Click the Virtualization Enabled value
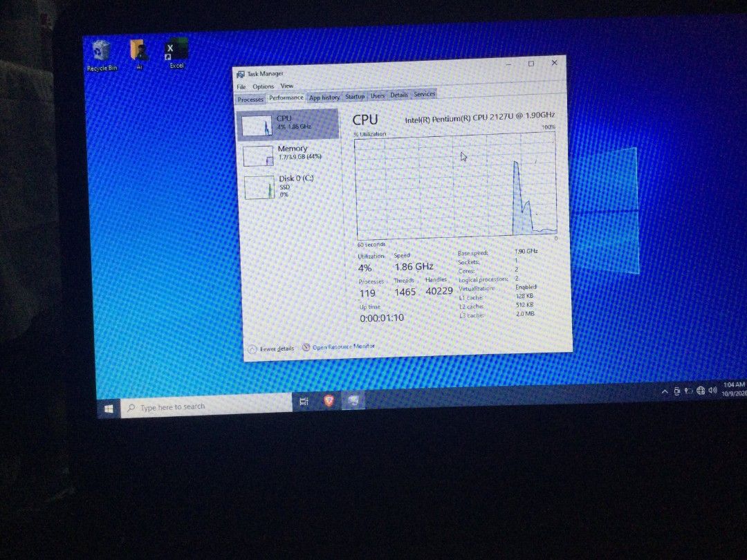This screenshot has height=560, width=747. click(526, 287)
